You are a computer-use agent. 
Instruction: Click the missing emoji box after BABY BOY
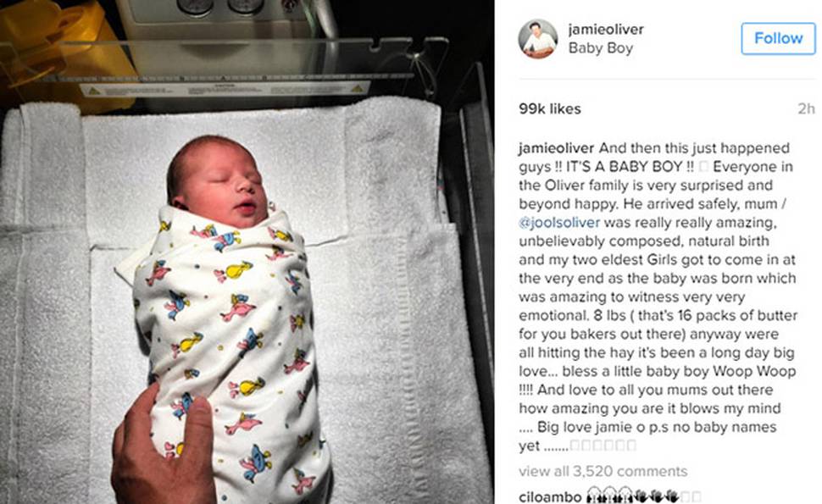click(x=703, y=167)
